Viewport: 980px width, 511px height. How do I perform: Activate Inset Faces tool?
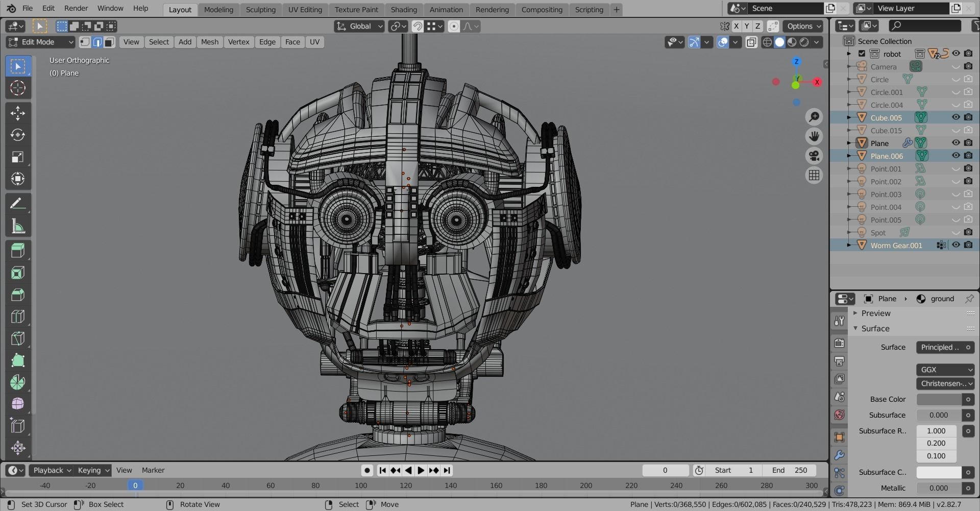point(18,273)
